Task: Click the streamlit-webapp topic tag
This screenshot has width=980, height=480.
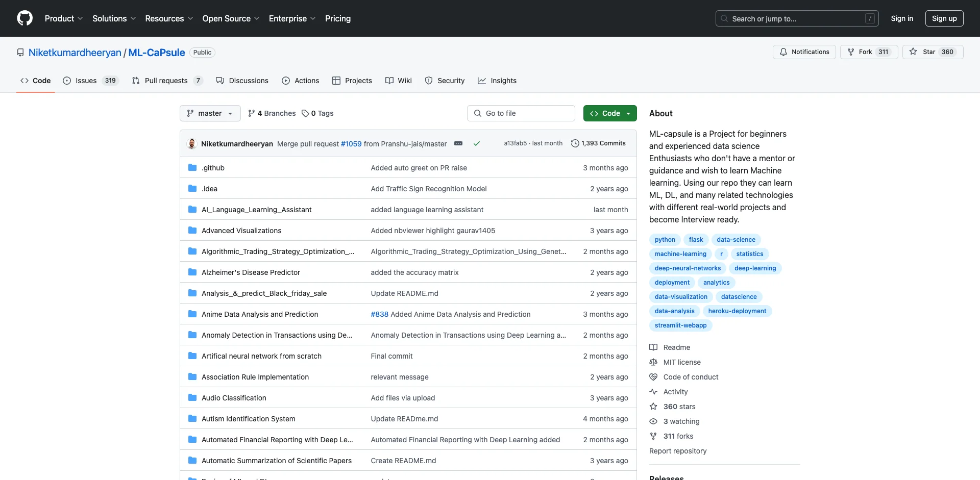Action: [680, 325]
